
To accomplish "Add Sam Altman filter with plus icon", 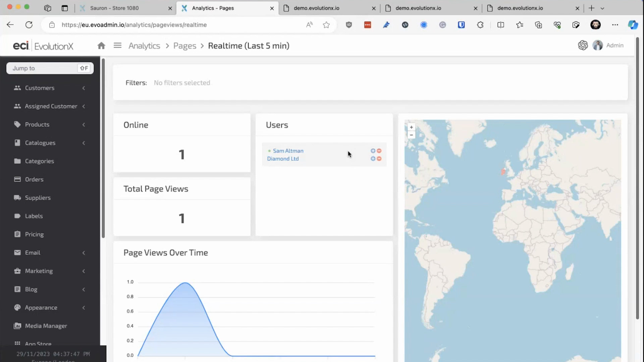I will pos(373,151).
